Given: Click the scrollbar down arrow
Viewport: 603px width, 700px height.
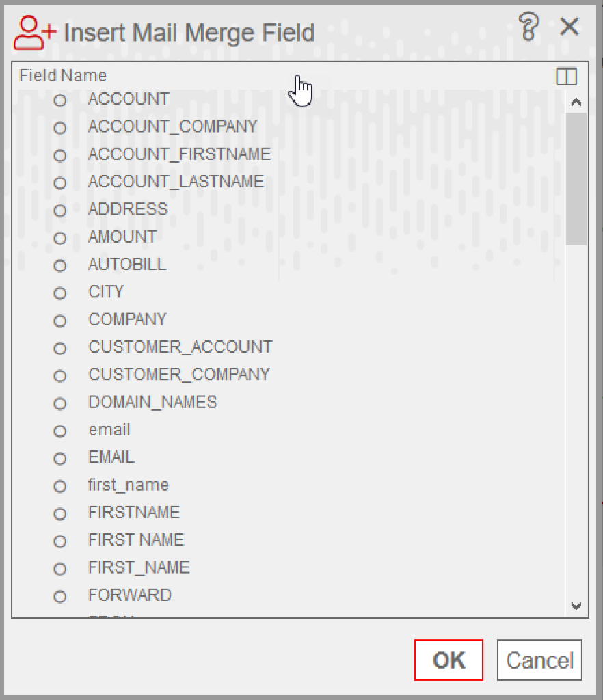Looking at the screenshot, I should (x=576, y=606).
